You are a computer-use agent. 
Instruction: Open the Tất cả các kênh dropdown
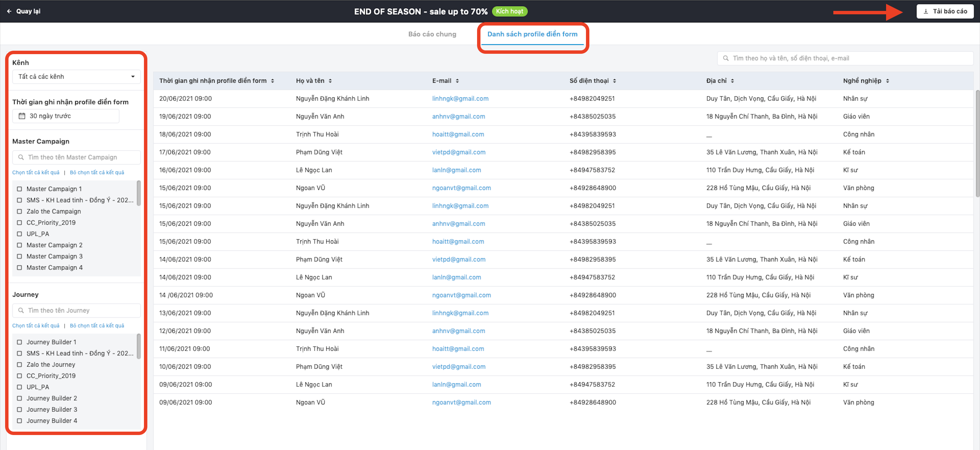click(x=76, y=77)
